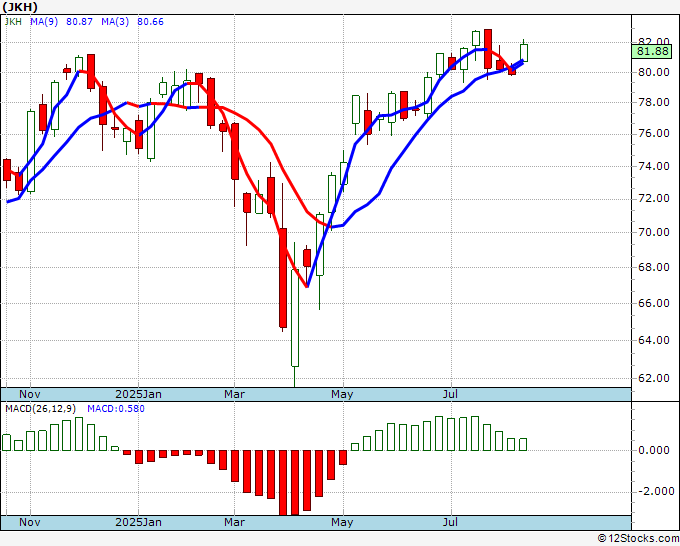Click the MA(9) value 80.87

coord(79,21)
